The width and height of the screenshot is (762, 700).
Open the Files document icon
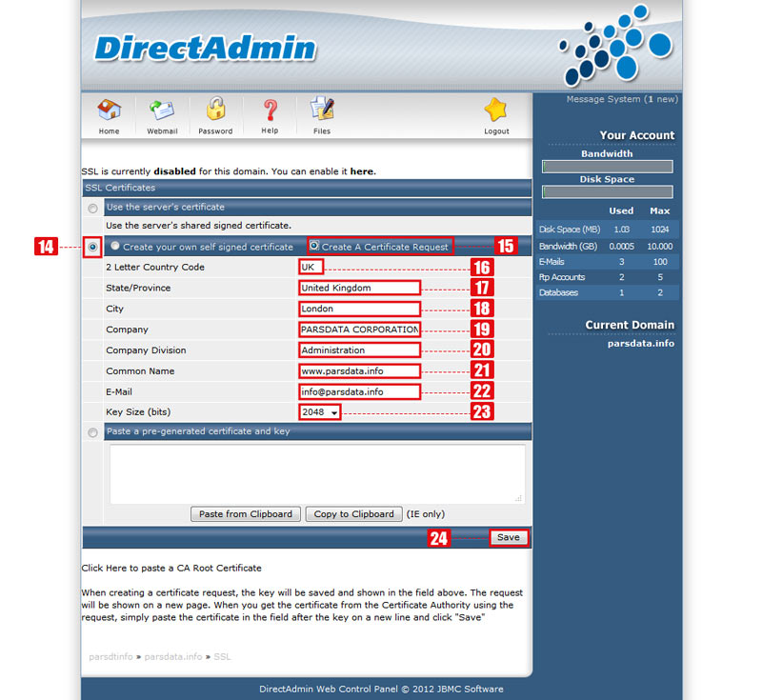coord(322,109)
